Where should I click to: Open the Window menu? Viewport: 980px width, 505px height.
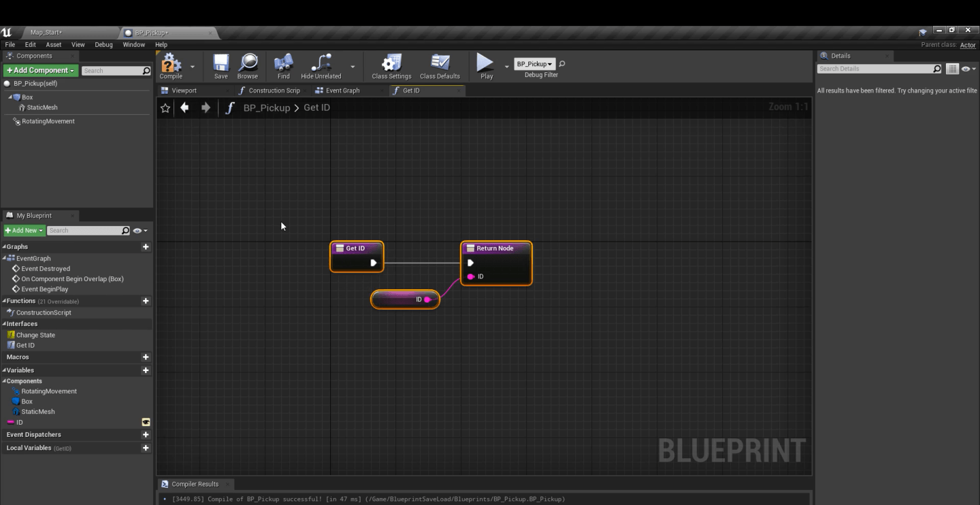[x=133, y=44]
